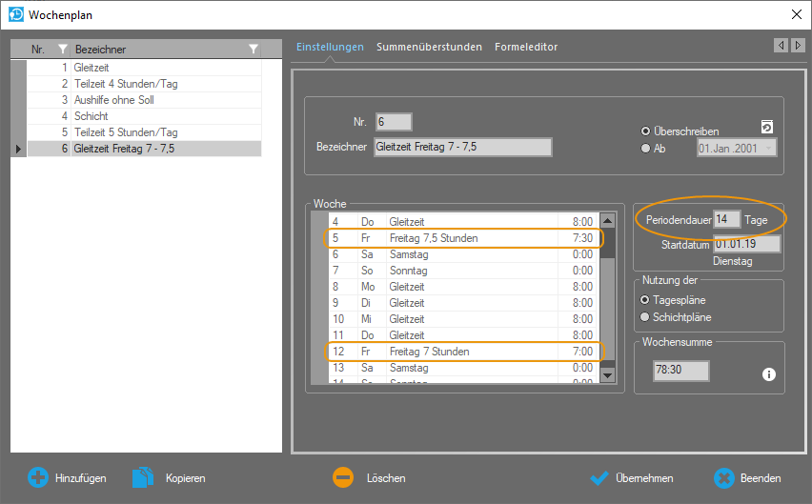Screen dimensions: 812x504
Task: Open the Nr. column filter icon
Action: tap(63, 49)
